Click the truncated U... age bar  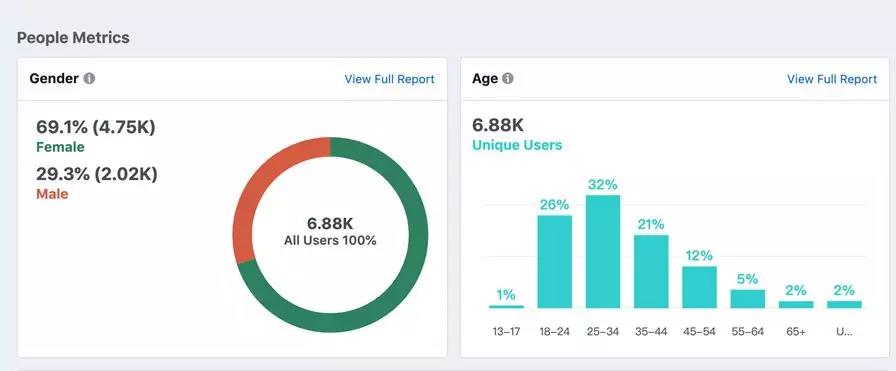point(844,305)
